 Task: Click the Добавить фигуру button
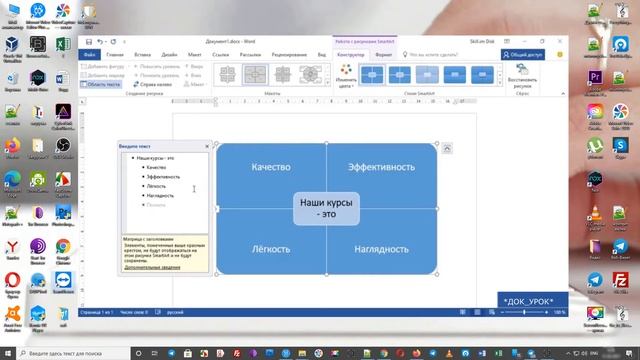103,66
